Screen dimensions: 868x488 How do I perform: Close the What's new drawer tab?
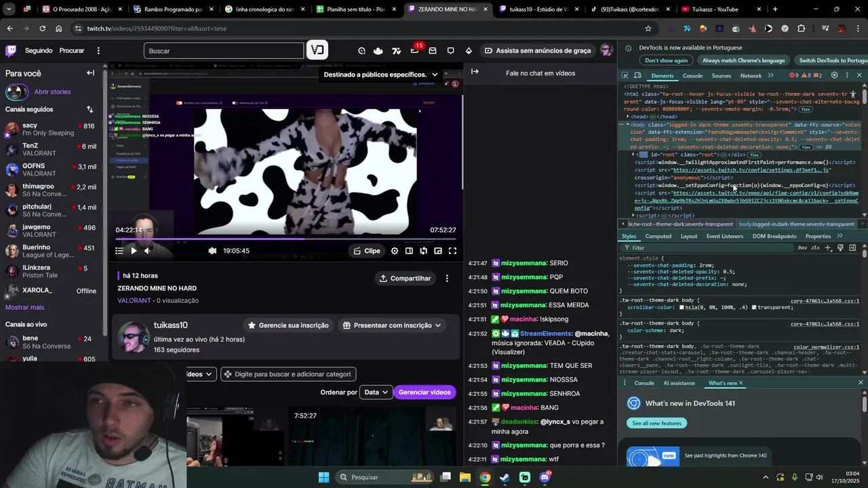[x=741, y=383]
